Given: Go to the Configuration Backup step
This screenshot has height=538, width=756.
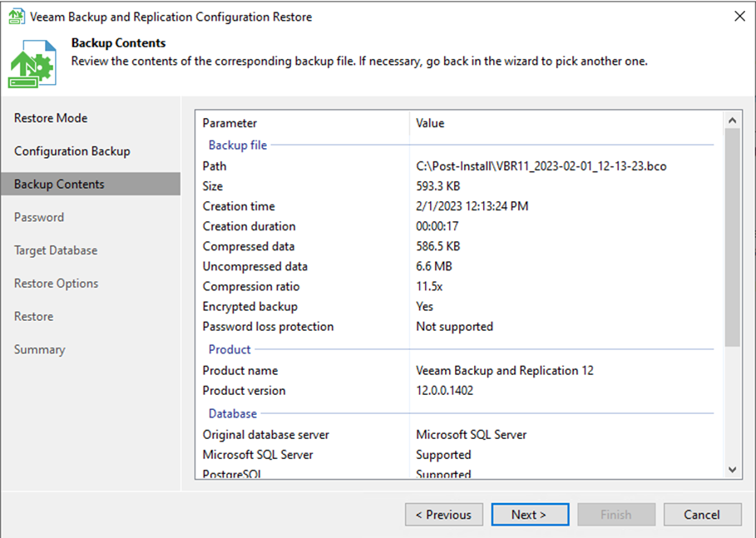Looking at the screenshot, I should point(72,151).
